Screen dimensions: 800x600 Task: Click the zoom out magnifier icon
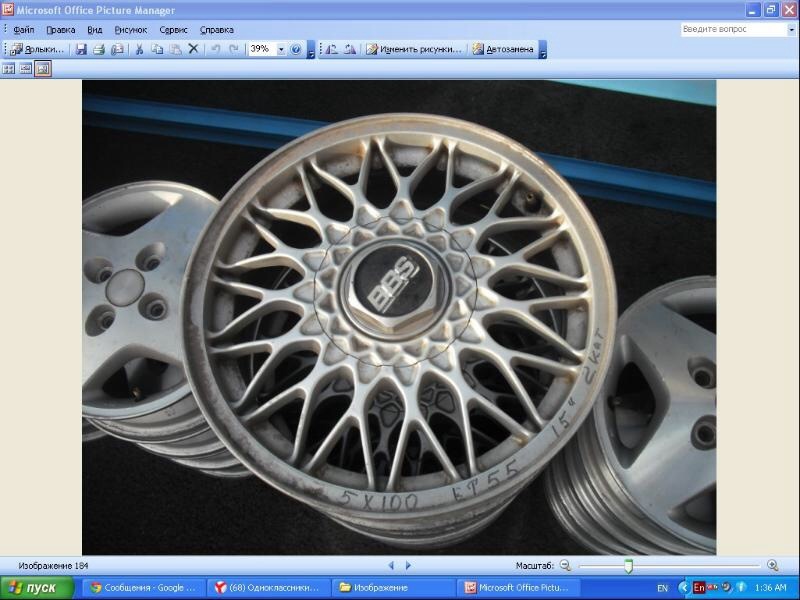point(565,565)
